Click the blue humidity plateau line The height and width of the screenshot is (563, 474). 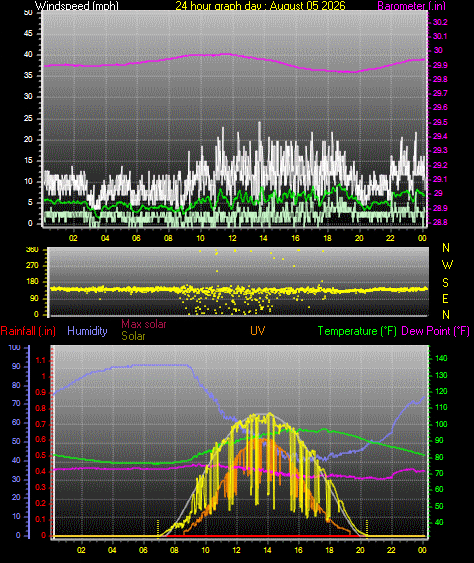160,365
